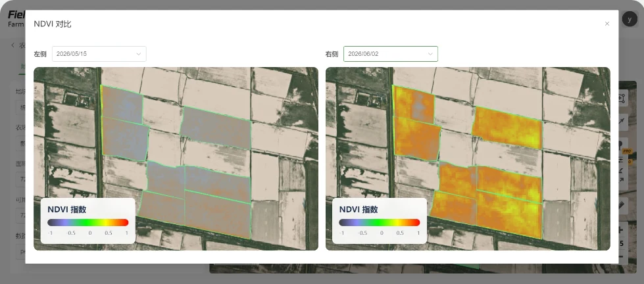This screenshot has width=644, height=284.
Task: Click 'NDVI 指数' heading in the left legend
Action: (67, 209)
